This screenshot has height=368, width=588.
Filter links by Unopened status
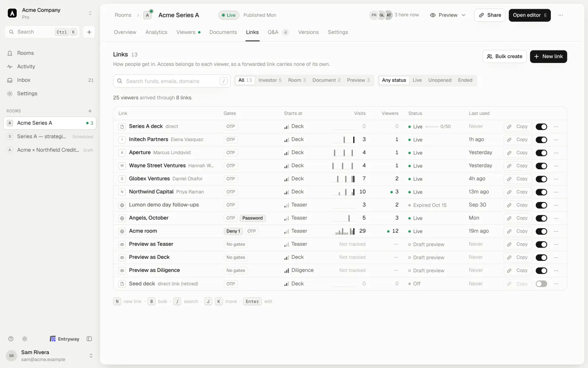pyautogui.click(x=440, y=80)
